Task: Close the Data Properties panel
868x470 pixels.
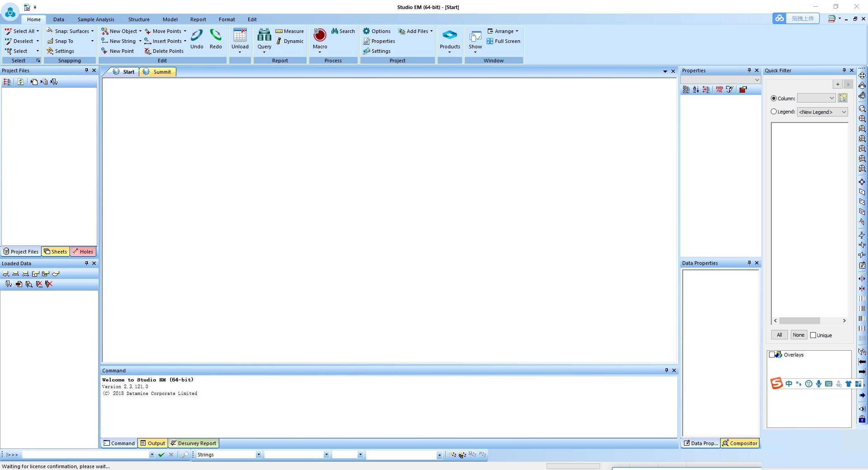Action: pos(757,263)
